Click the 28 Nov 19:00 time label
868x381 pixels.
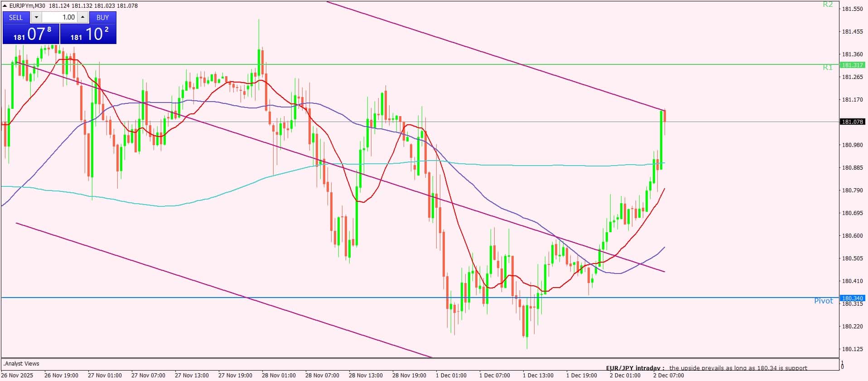point(409,376)
